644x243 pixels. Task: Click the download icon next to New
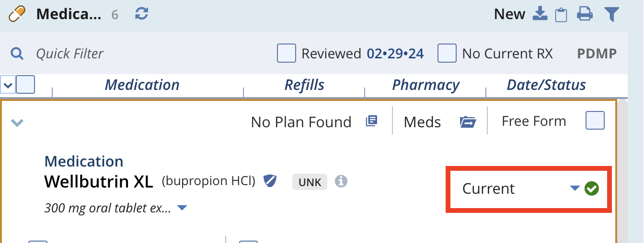pos(540,14)
